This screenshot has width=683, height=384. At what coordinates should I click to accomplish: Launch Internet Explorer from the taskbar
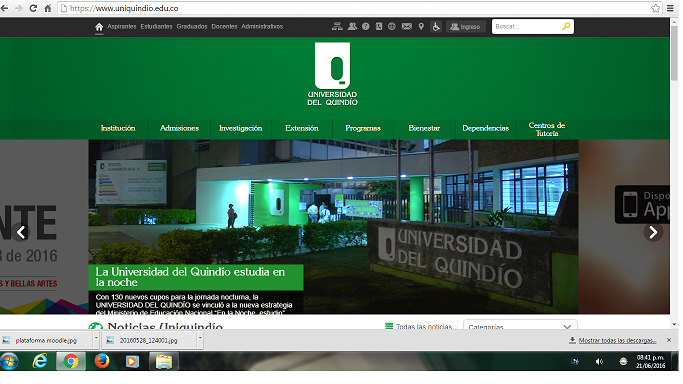40,361
